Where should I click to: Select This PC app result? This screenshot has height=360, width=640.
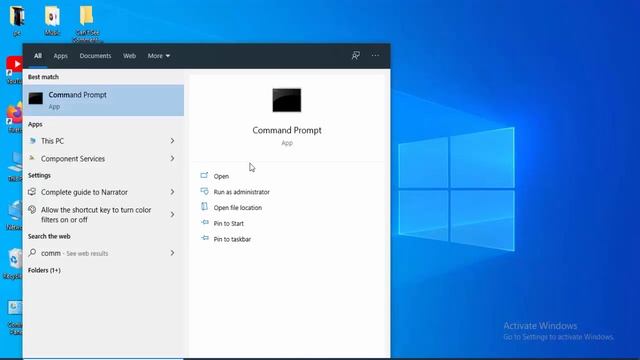pos(103,141)
